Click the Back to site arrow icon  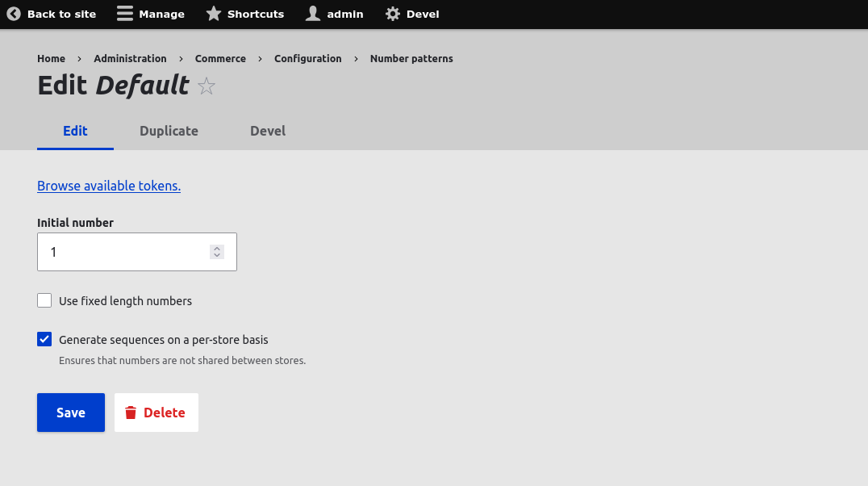(x=13, y=14)
